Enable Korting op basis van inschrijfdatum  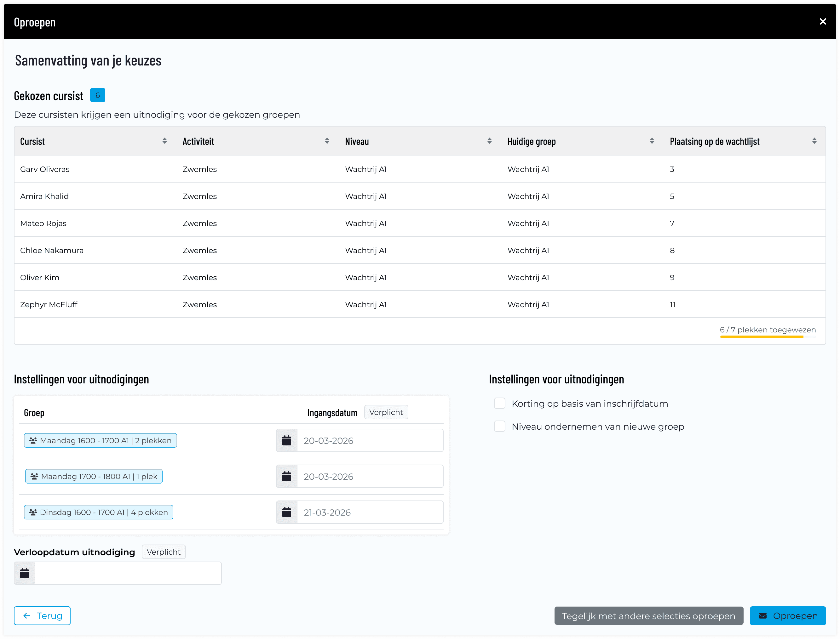[499, 403]
